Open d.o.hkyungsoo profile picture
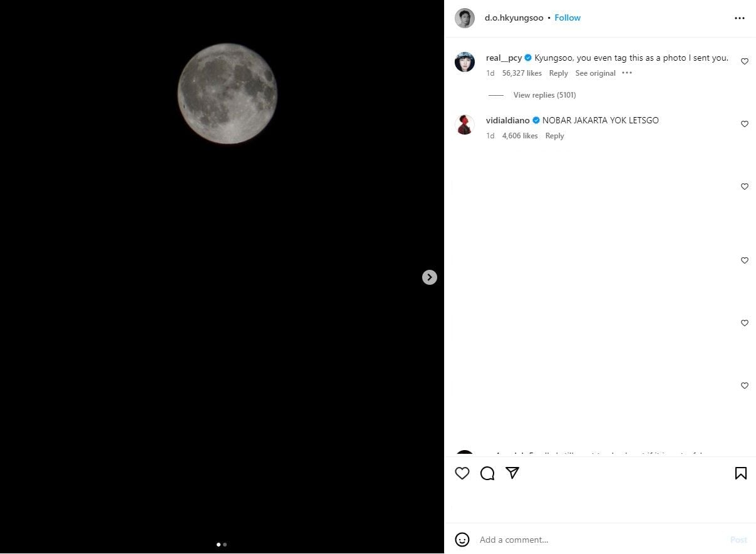The image size is (756, 554). click(465, 18)
